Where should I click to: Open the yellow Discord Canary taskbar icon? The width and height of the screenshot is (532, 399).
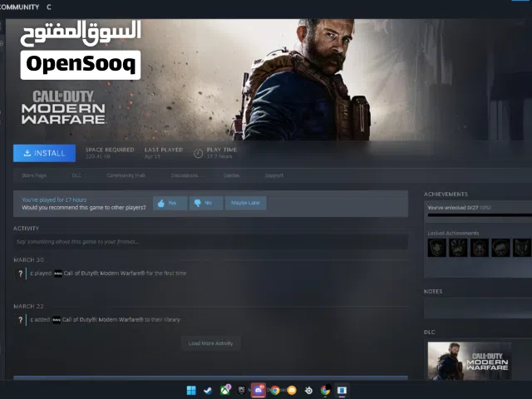click(x=292, y=391)
